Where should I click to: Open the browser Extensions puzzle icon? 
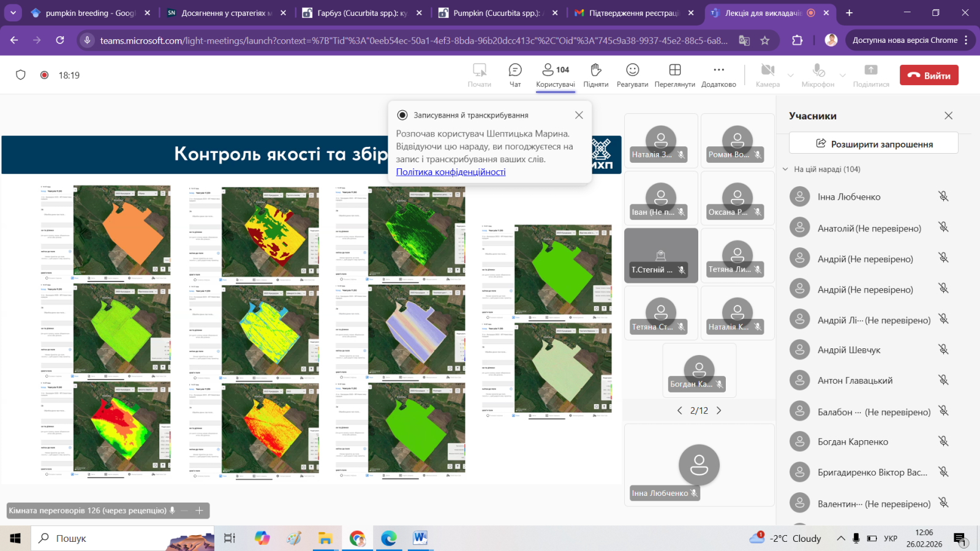797,40
